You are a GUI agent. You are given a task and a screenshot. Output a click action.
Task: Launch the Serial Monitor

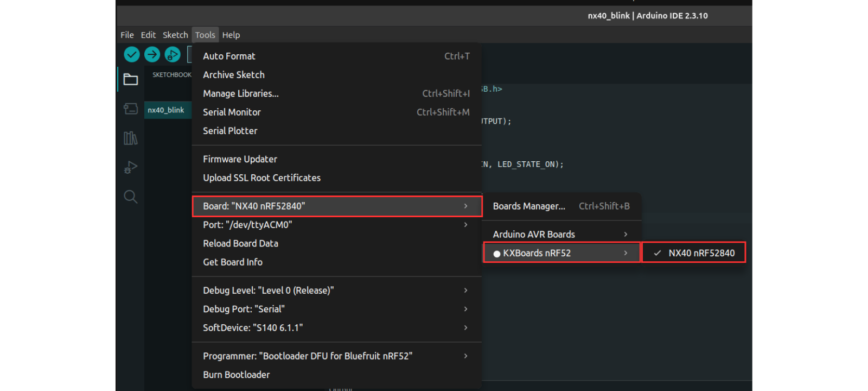pyautogui.click(x=337, y=112)
